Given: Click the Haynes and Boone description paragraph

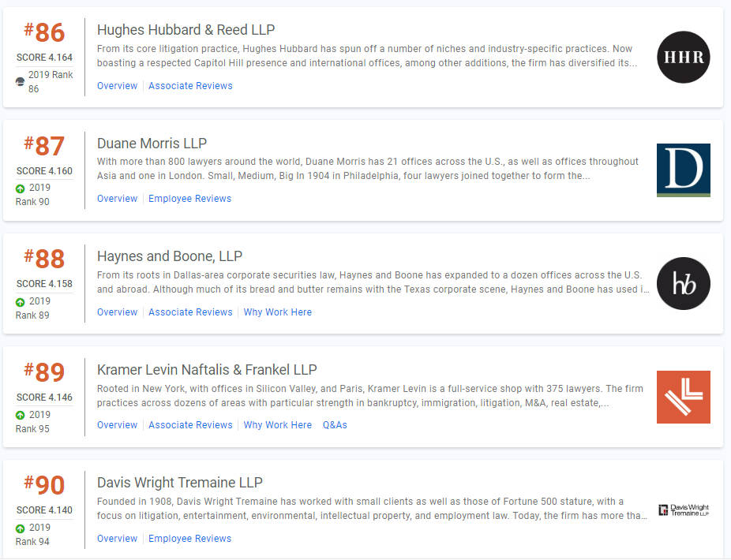Looking at the screenshot, I should (373, 282).
